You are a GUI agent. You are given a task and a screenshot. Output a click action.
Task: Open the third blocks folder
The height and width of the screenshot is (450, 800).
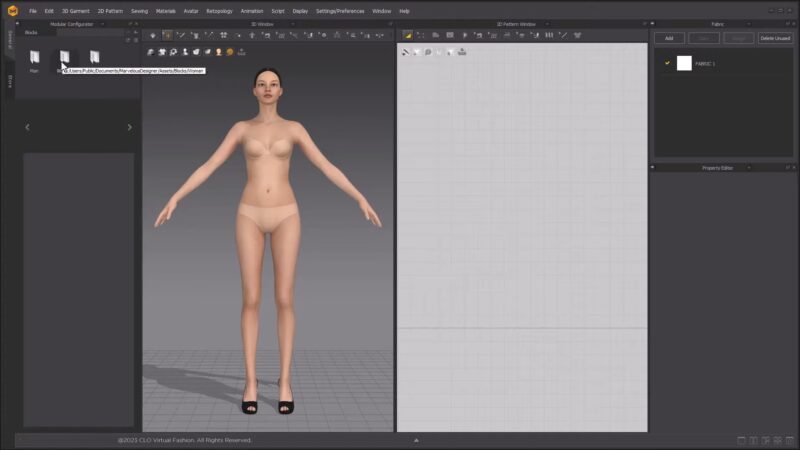pyautogui.click(x=94, y=57)
